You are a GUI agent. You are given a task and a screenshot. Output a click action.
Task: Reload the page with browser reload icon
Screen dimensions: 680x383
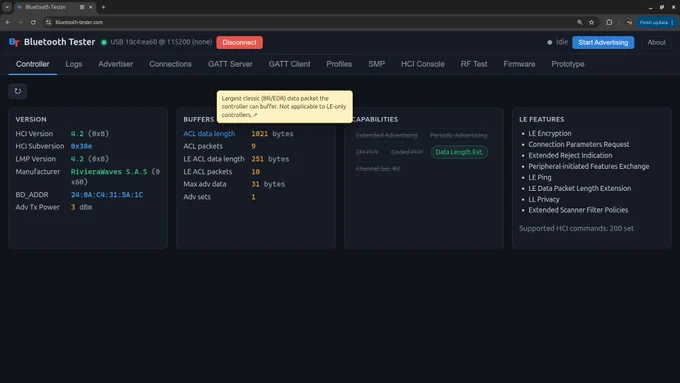click(33, 22)
